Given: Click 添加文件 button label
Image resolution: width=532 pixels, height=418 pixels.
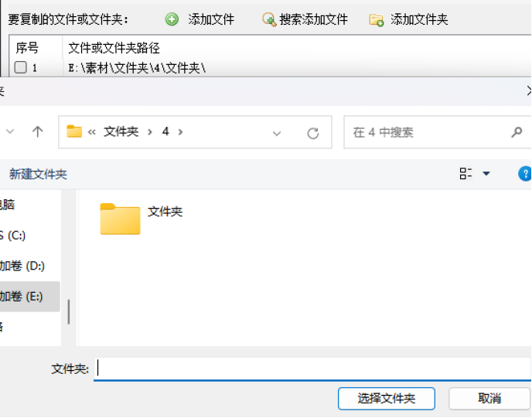Looking at the screenshot, I should [x=211, y=19].
